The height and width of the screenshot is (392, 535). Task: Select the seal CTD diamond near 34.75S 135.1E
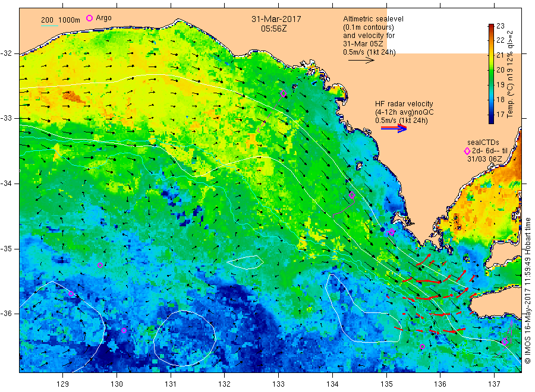pos(392,232)
